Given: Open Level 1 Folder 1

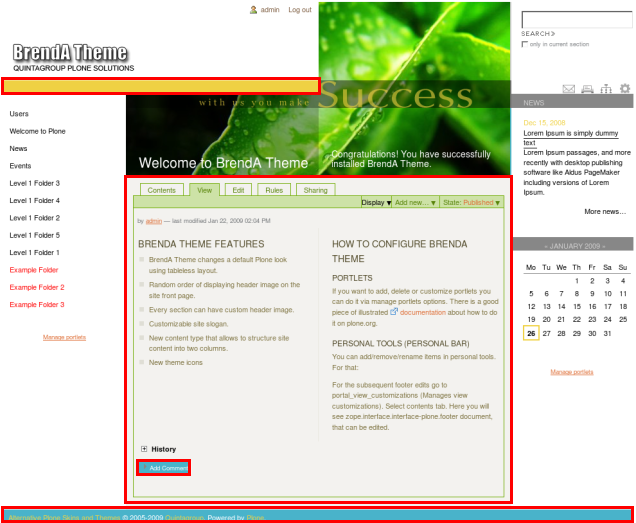Looking at the screenshot, I should click(x=34, y=252).
